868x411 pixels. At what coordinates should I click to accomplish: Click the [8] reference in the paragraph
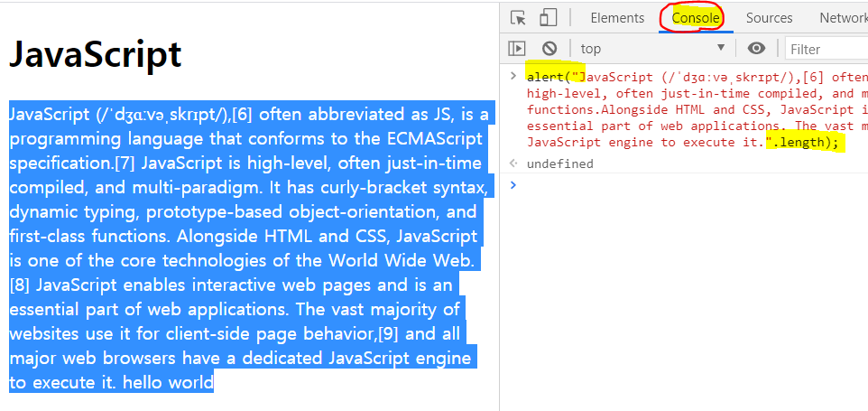coord(20,285)
